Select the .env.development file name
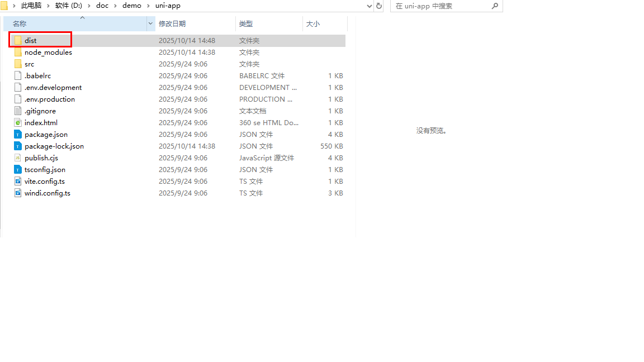Screen dimensions: 644x362 pos(53,87)
